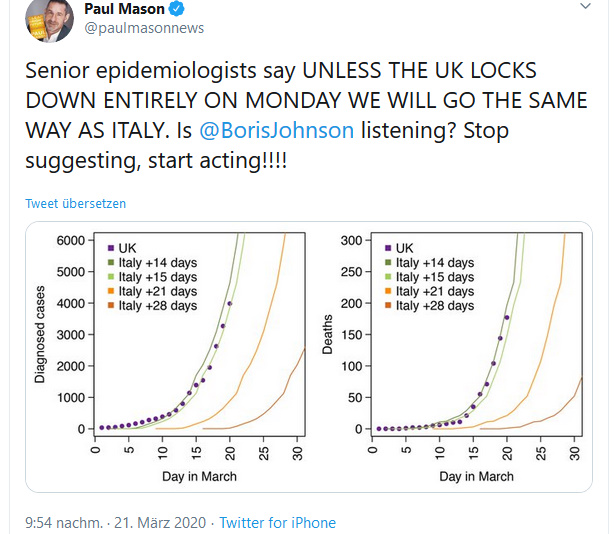Click the vertical Deaths axis label

click(327, 333)
